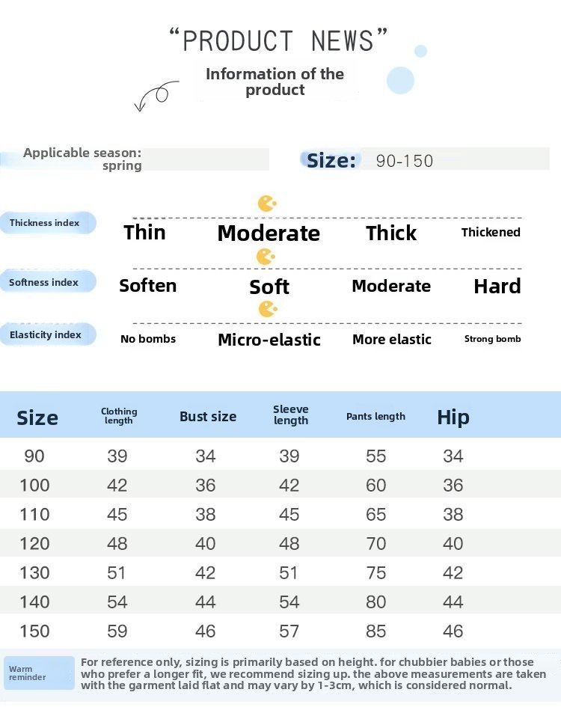This screenshot has width=561, height=728.
Task: Choose the Thin thickness option
Action: [x=144, y=232]
